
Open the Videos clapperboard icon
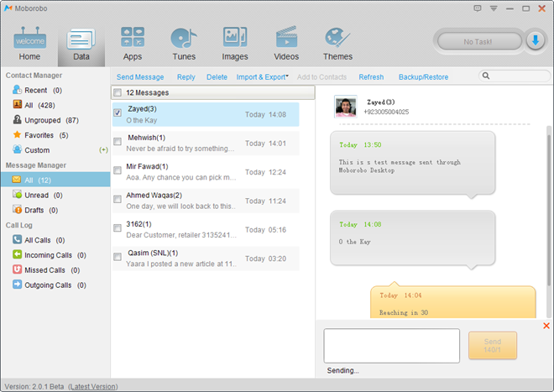coord(286,37)
